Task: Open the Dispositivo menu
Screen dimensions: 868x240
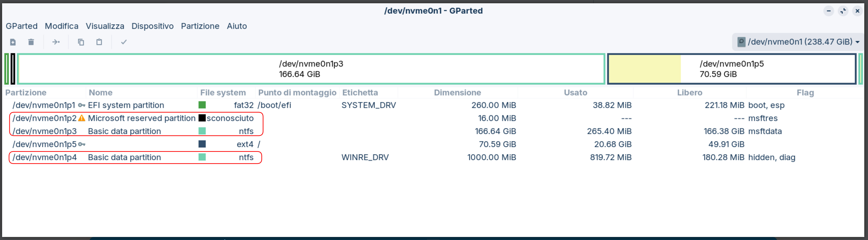Action: (x=152, y=26)
